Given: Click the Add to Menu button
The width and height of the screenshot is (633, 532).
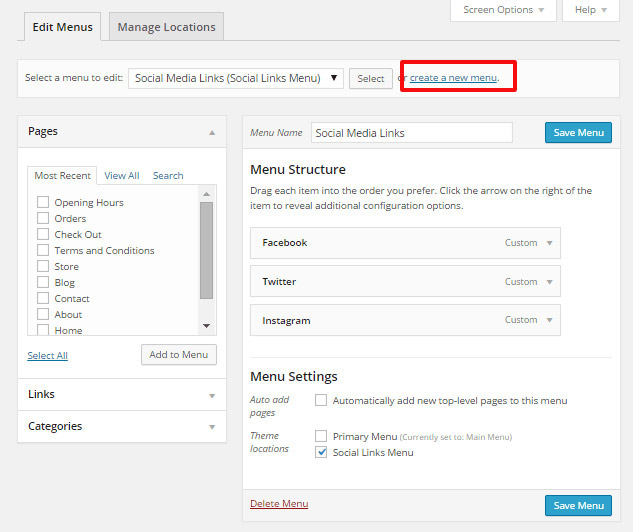Looking at the screenshot, I should click(x=179, y=355).
